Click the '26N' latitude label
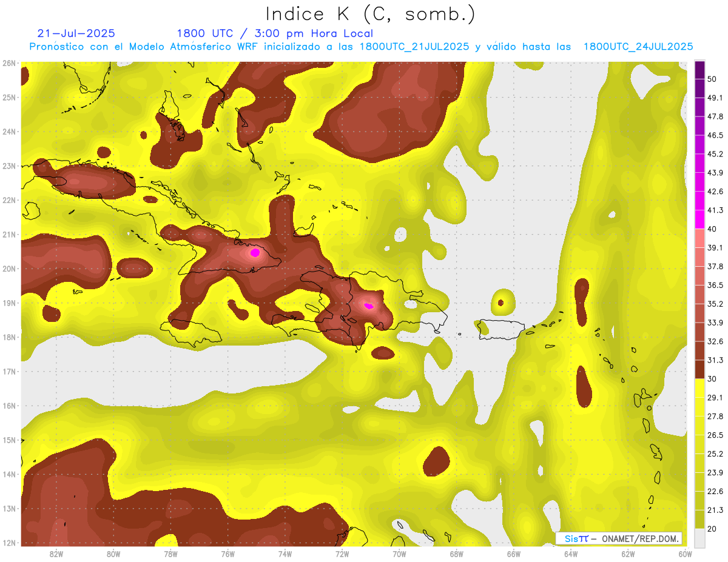This screenshot has height=562, width=728. (9, 63)
